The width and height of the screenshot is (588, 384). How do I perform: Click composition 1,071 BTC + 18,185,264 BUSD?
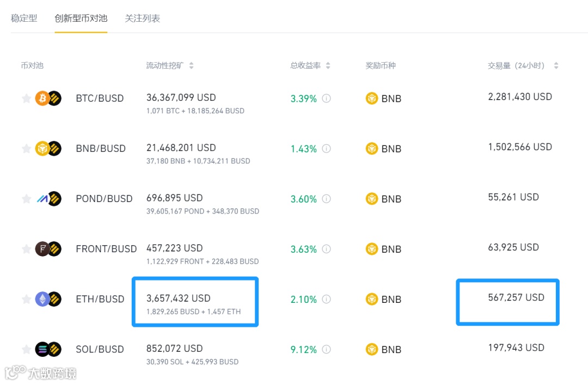[x=195, y=111]
